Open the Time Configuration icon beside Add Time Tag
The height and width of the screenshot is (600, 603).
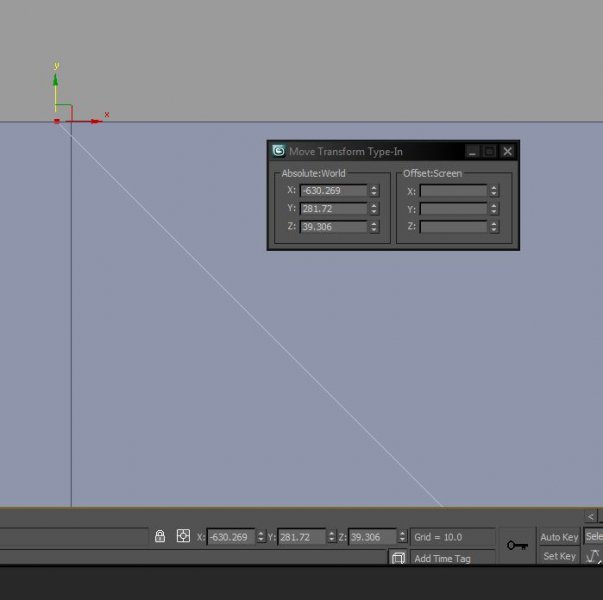398,558
